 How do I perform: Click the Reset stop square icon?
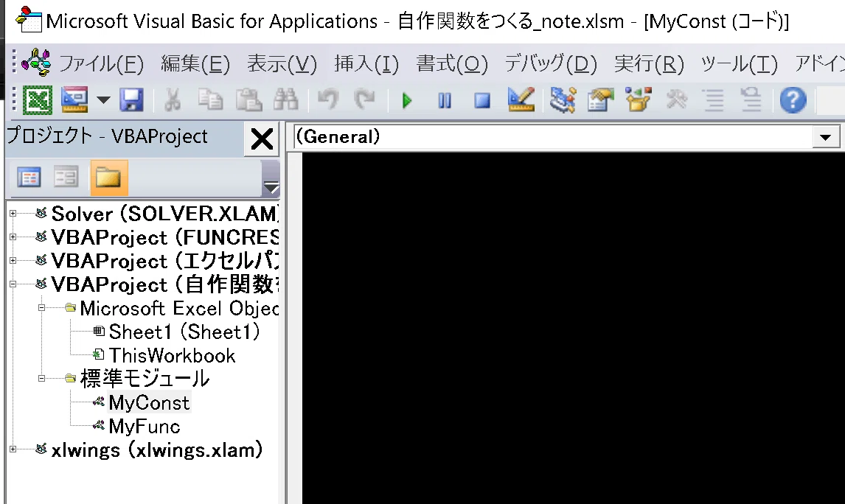[x=481, y=100]
